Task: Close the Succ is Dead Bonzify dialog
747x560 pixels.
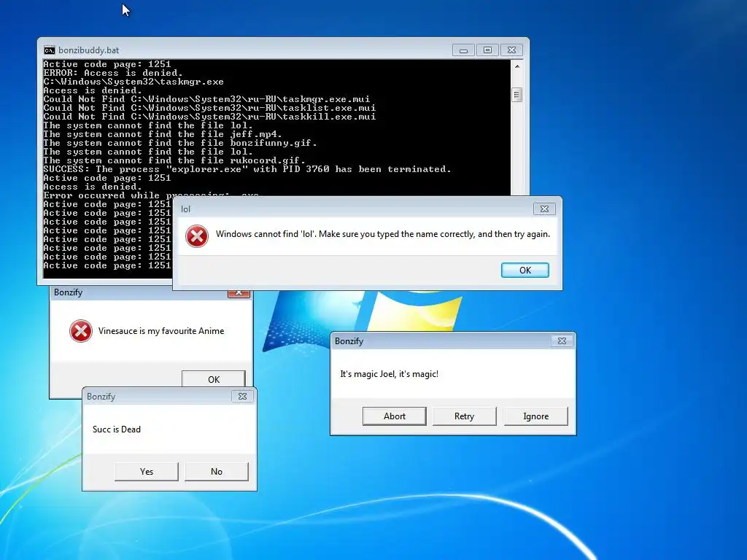Action: pos(242,396)
